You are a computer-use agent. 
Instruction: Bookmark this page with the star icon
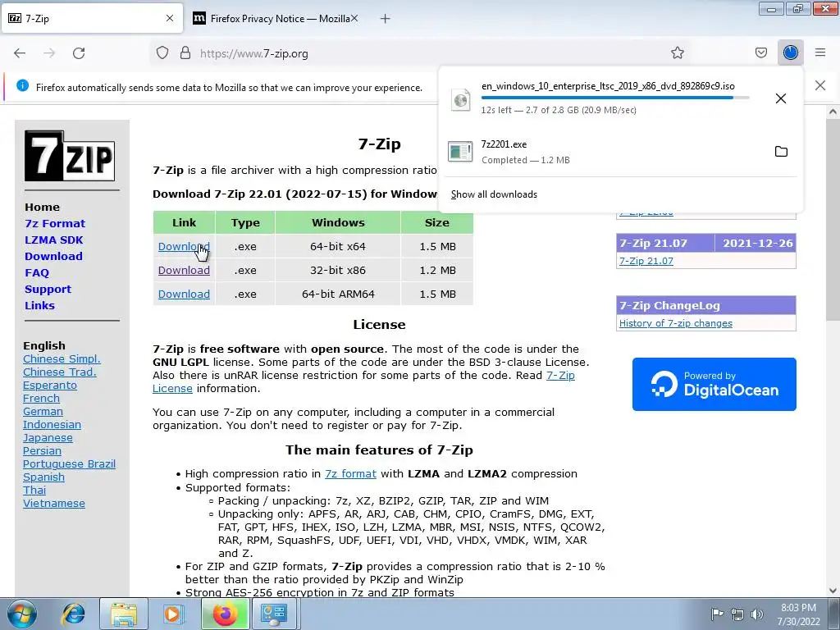click(x=677, y=52)
